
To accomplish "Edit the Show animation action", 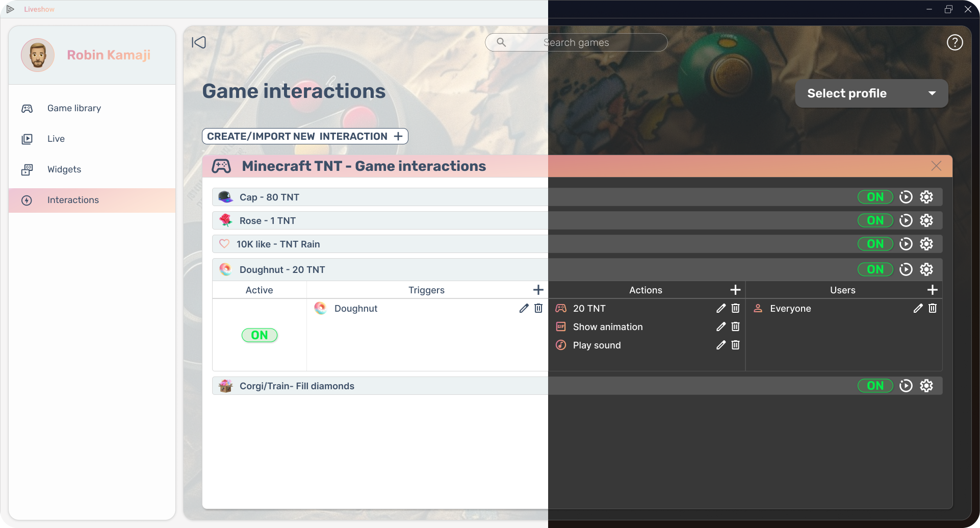I will pyautogui.click(x=720, y=326).
